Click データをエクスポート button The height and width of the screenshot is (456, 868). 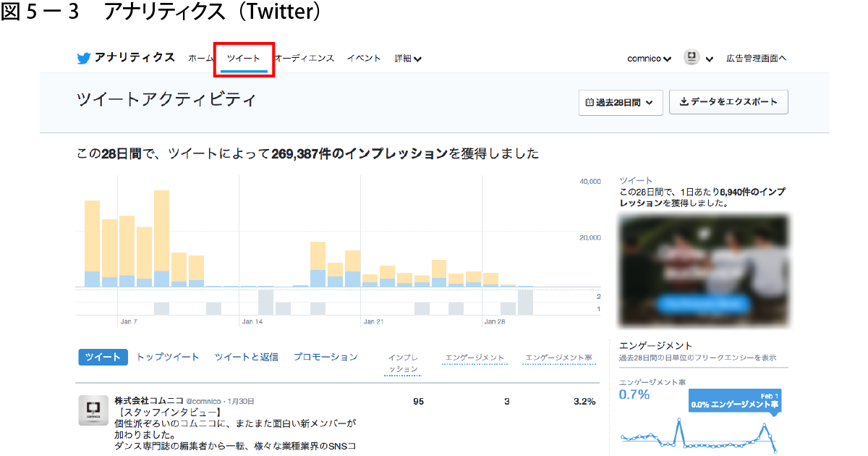click(728, 102)
